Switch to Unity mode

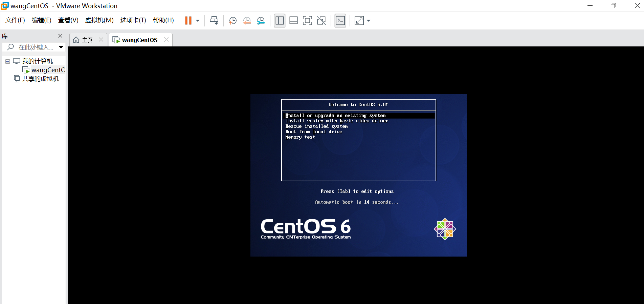click(321, 21)
